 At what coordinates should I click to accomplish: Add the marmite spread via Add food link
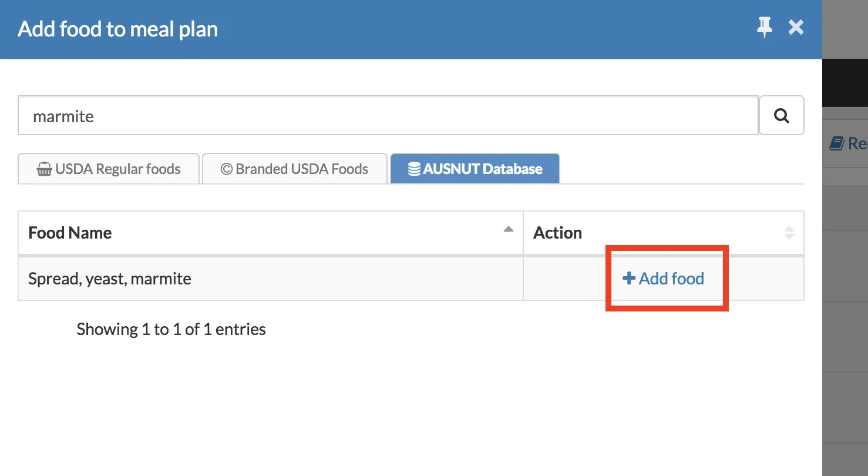point(671,278)
